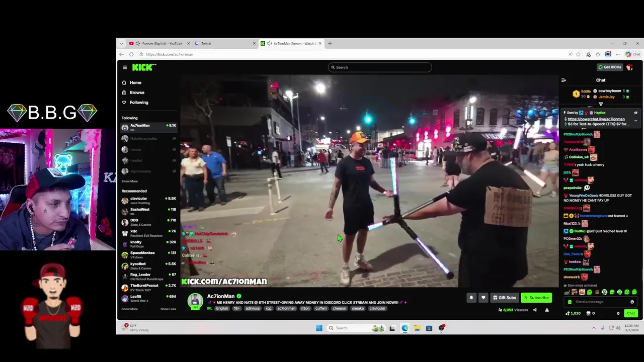The image size is (644, 362).
Task: Open Following in the Kick sidebar
Action: tap(135, 103)
